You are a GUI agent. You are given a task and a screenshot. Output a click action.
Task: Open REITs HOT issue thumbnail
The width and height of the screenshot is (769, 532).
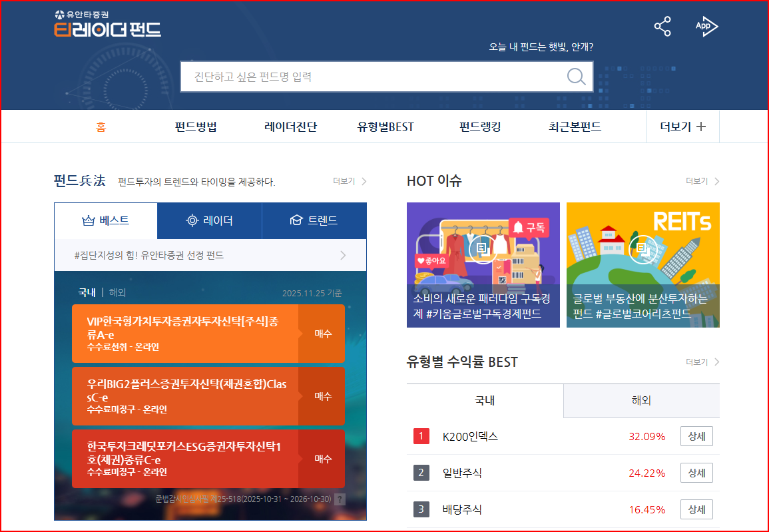[643, 265]
